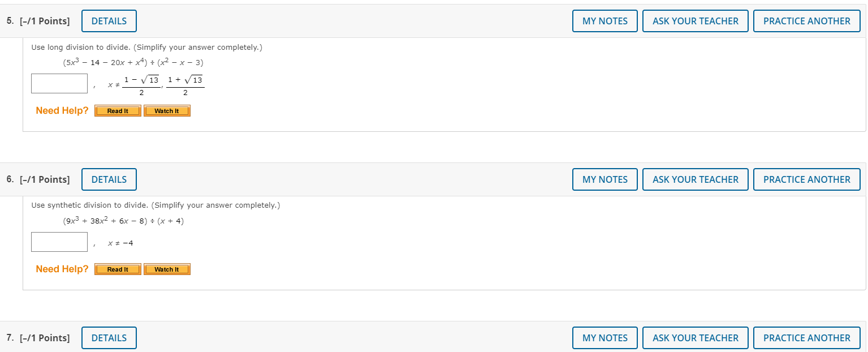Click ASK YOUR TEACHER on question 7
Screen dimensions: 868x352
696,338
